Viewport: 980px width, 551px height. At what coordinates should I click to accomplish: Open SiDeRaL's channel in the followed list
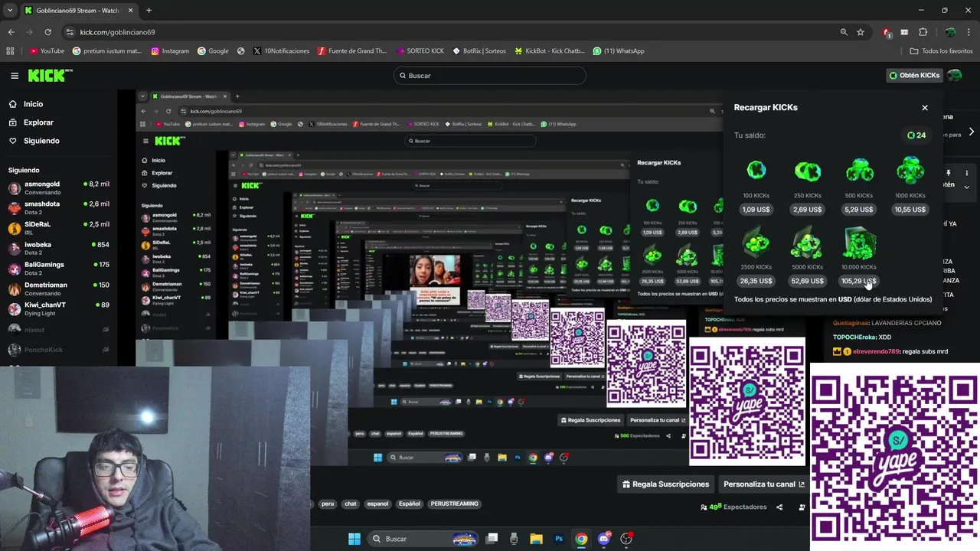click(58, 228)
